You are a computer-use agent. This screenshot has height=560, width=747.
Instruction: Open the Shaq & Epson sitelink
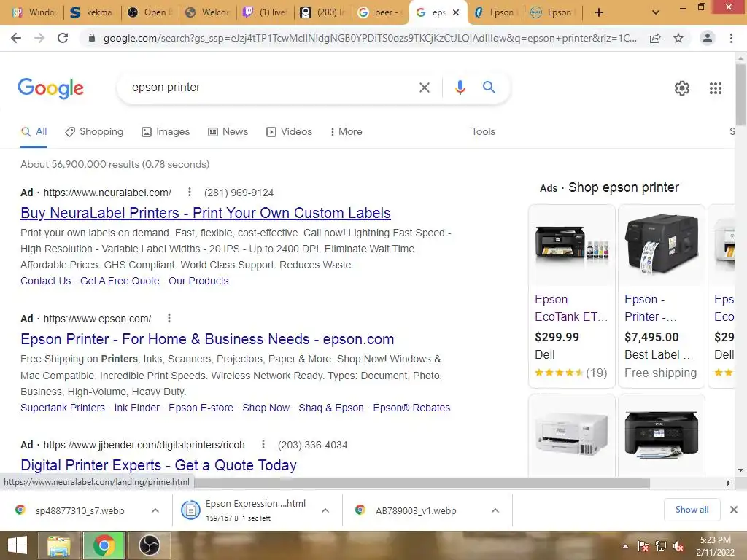coord(331,408)
